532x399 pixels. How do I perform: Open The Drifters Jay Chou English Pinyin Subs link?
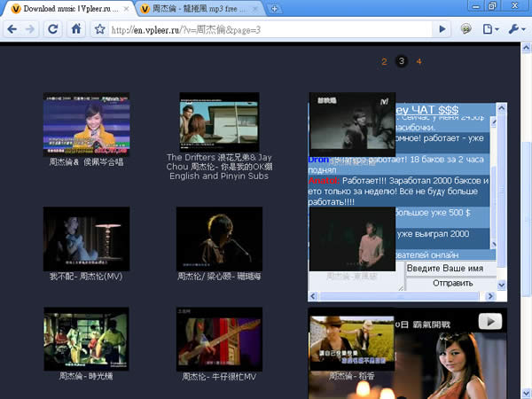219,167
